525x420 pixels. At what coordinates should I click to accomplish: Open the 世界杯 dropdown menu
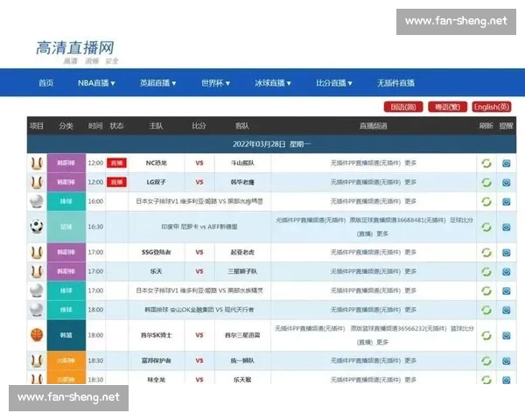point(215,83)
